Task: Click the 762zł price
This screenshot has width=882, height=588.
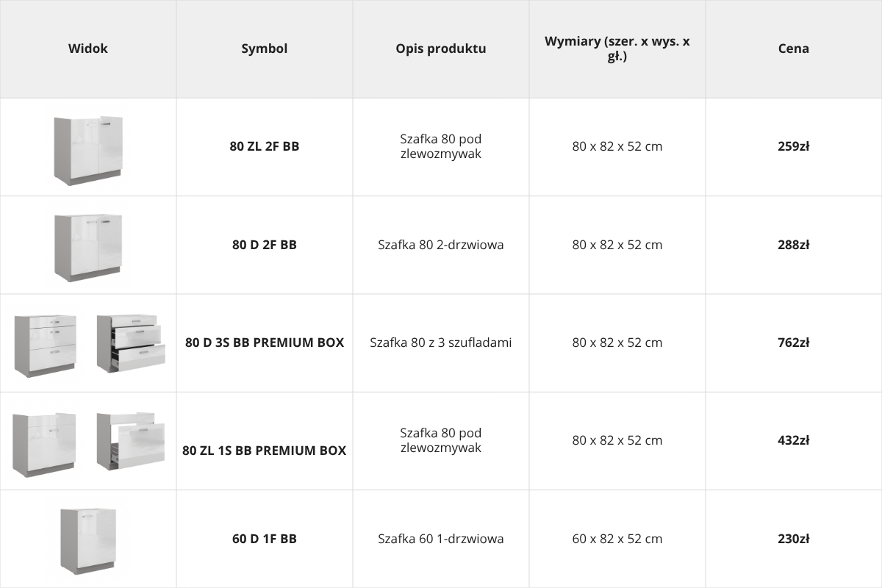Action: click(x=794, y=343)
